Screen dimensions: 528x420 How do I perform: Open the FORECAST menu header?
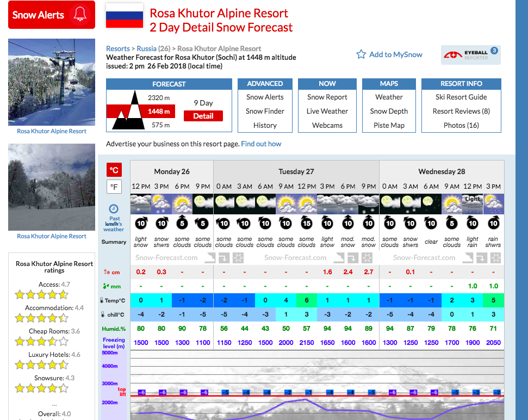[169, 84]
